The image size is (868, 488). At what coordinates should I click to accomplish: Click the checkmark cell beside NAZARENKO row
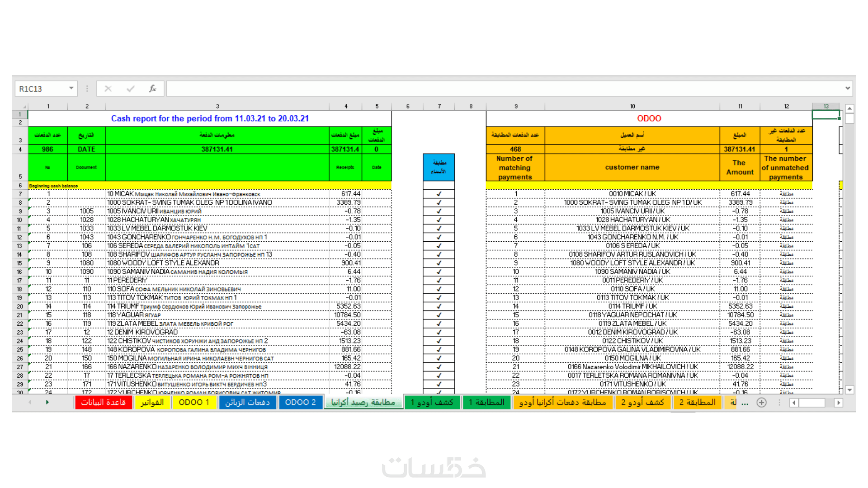(439, 367)
